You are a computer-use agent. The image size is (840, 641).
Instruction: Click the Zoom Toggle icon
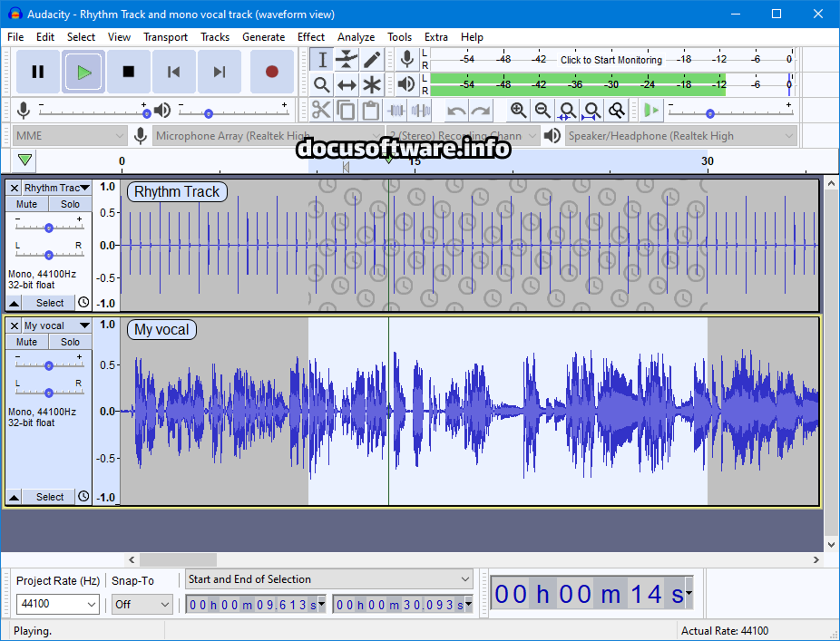click(x=616, y=111)
